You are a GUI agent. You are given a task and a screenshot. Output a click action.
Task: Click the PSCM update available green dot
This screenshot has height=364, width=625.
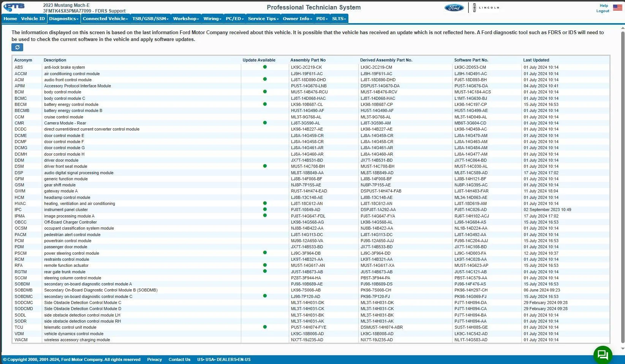point(265,252)
